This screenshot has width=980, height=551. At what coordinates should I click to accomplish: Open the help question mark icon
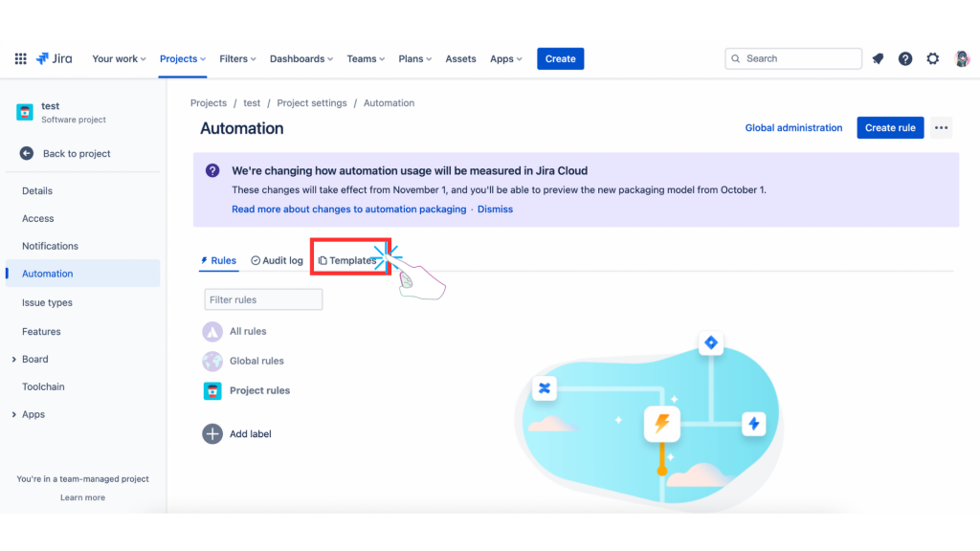[x=905, y=58]
